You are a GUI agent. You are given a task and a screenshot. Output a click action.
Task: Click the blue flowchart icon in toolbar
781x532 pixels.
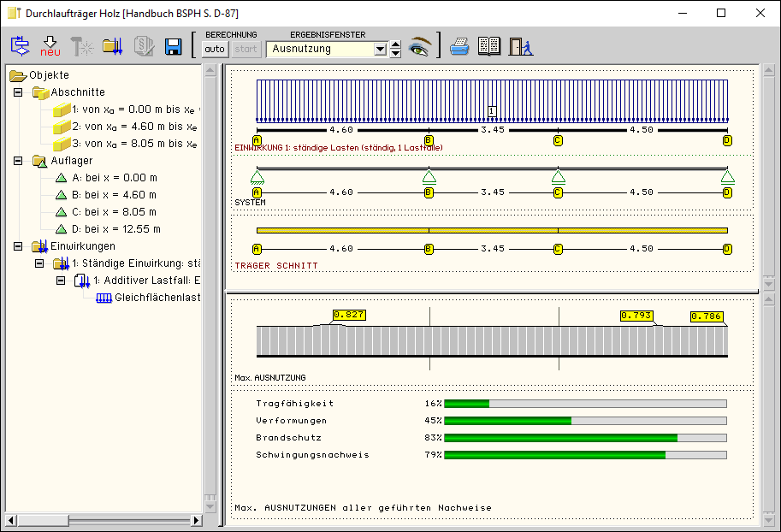(x=20, y=47)
